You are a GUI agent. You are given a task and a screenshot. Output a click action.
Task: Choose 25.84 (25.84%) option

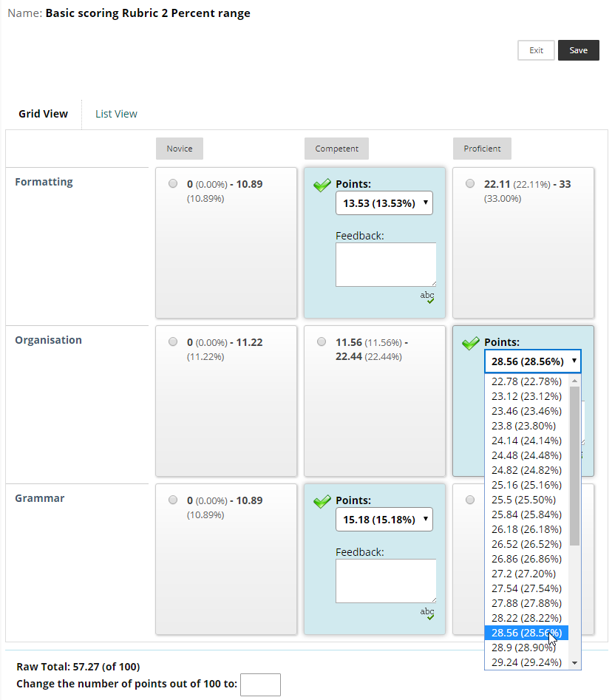526,514
